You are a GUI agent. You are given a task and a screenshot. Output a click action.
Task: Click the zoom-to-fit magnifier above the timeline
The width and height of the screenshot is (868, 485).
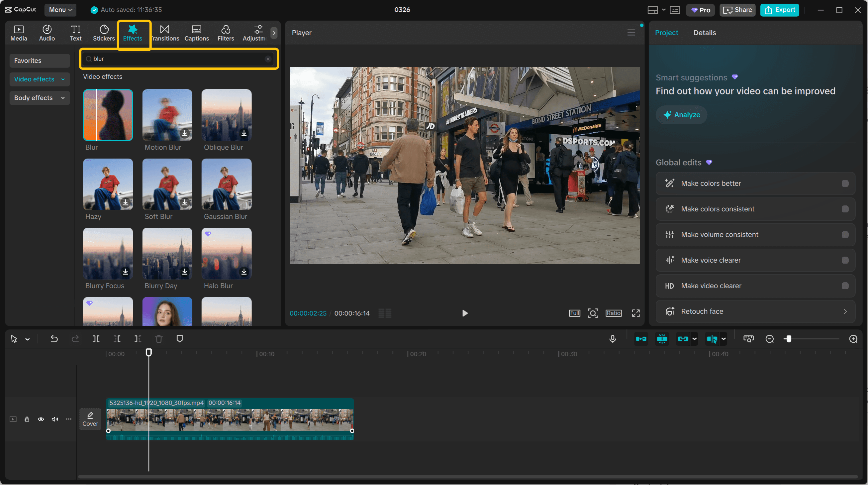coord(748,339)
